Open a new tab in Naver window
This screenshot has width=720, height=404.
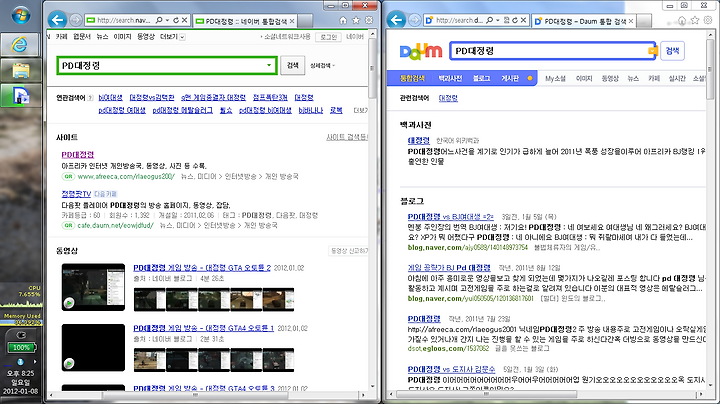point(305,21)
